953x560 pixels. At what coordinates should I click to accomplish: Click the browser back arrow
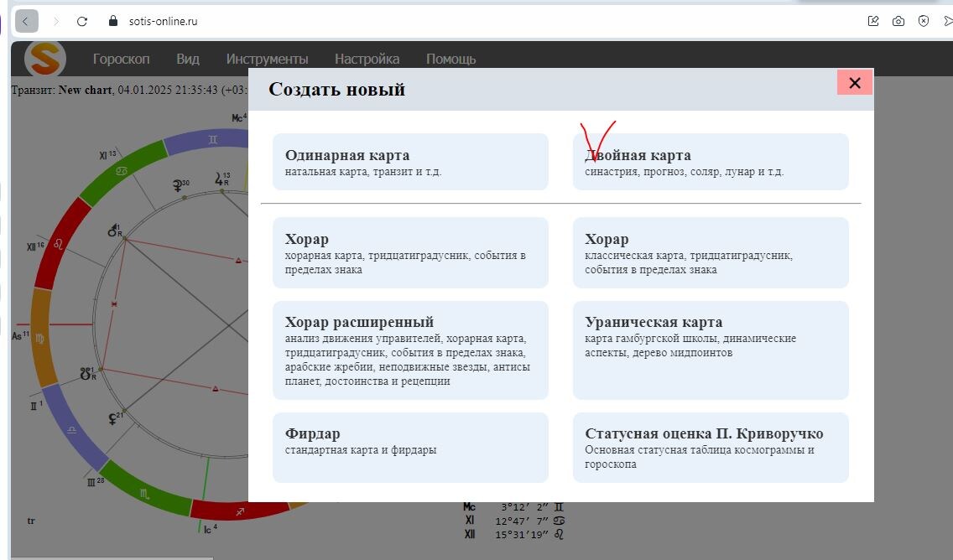click(x=25, y=21)
